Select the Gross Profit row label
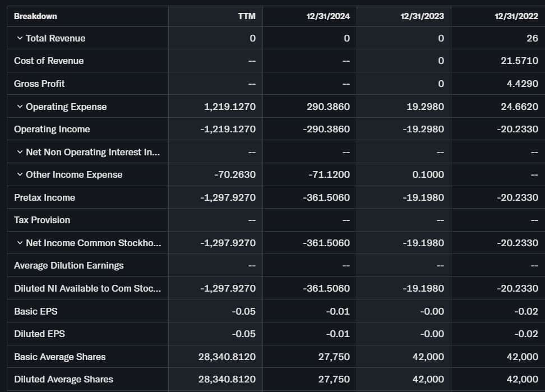This screenshot has height=392, width=545. click(39, 84)
